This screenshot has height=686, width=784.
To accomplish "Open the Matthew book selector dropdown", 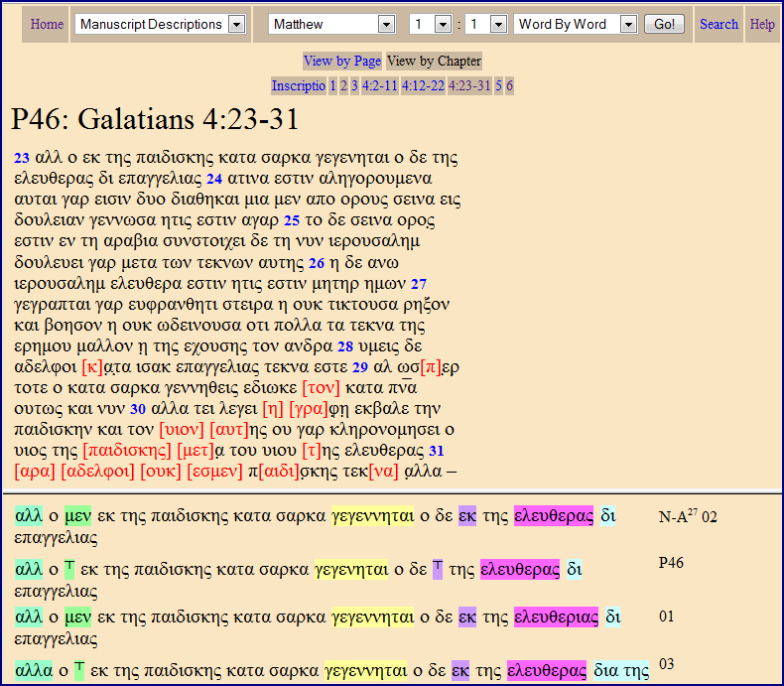I will 332,24.
